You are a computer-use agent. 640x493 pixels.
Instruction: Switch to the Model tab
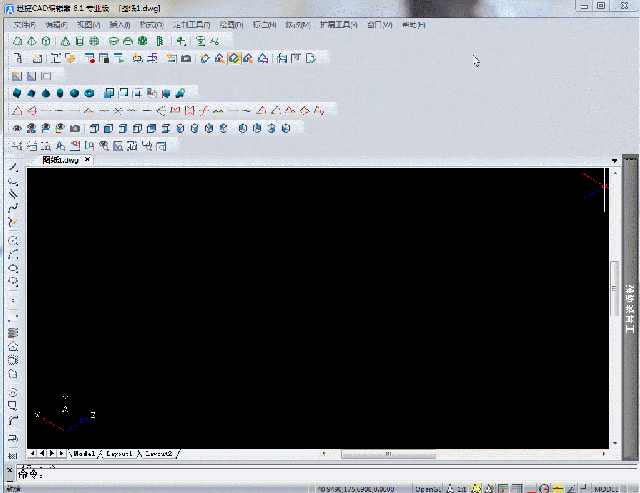point(82,454)
